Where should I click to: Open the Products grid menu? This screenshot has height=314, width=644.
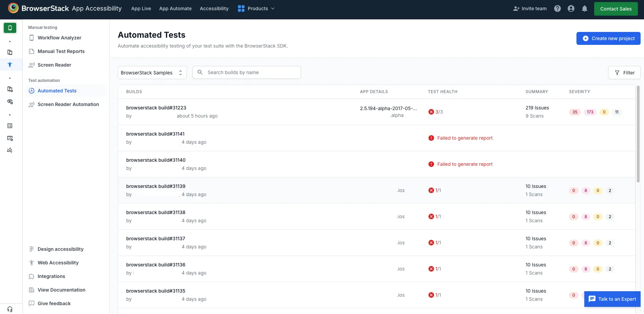click(x=256, y=8)
